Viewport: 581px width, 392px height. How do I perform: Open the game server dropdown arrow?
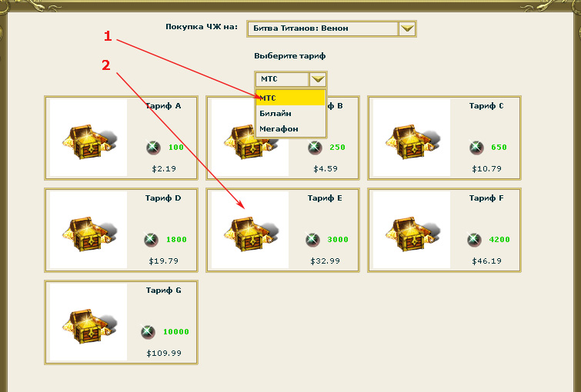(x=408, y=29)
